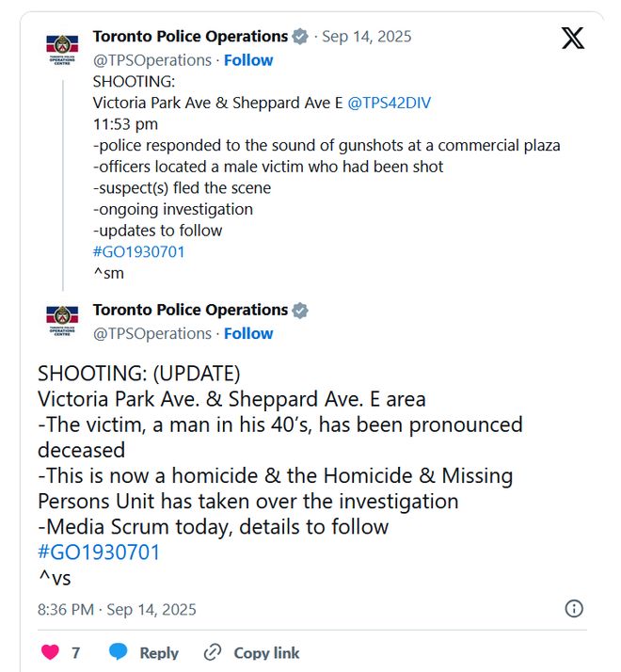Open the top Toronto Police avatar
The image size is (621, 672).
63,47
